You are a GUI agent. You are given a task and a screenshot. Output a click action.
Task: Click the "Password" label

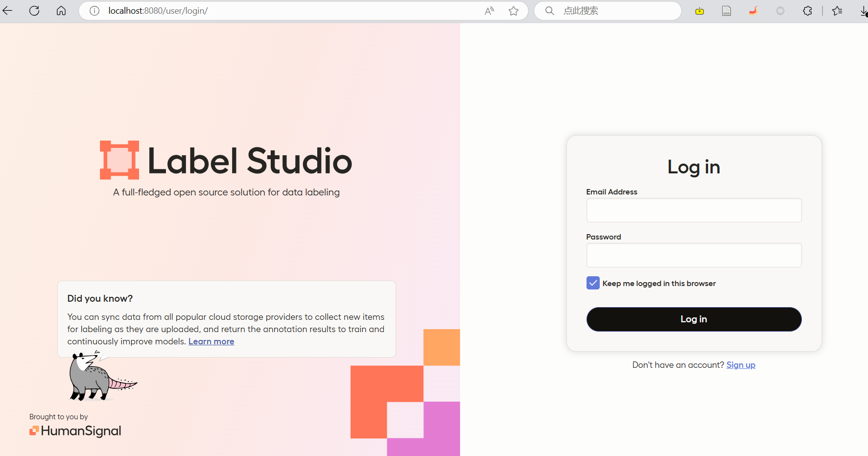[x=604, y=237]
